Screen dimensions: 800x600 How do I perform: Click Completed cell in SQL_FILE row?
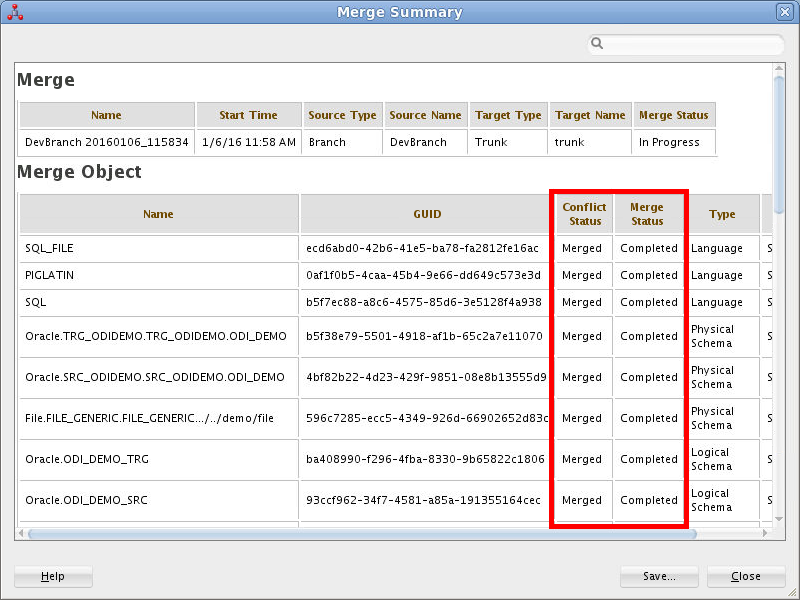pyautogui.click(x=649, y=248)
